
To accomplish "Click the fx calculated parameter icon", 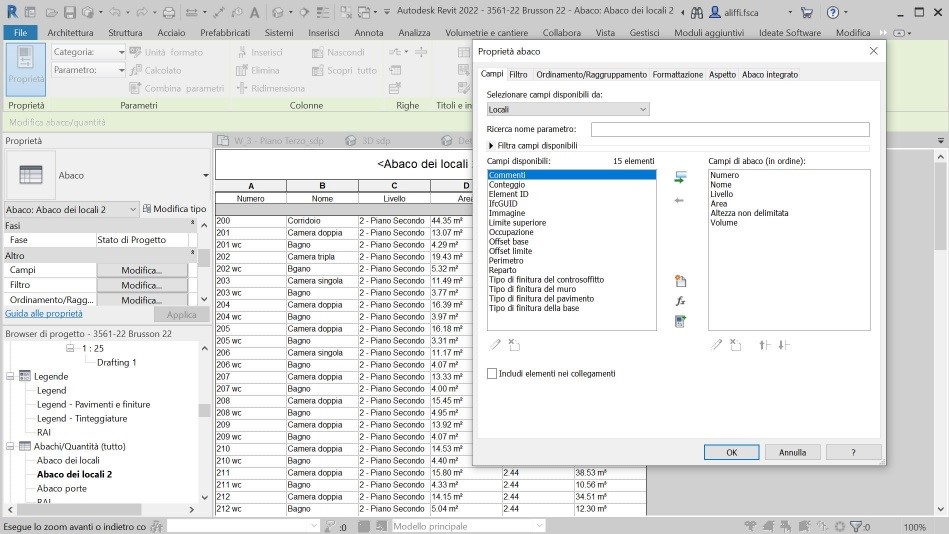I will (x=681, y=301).
